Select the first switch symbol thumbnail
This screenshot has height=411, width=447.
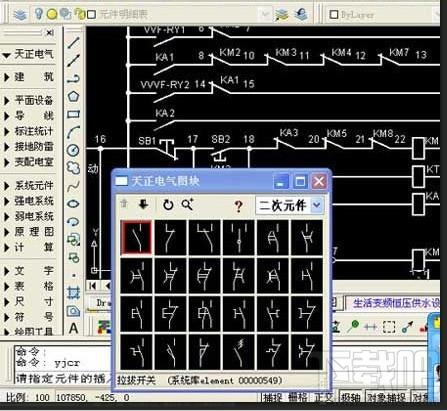(x=136, y=238)
